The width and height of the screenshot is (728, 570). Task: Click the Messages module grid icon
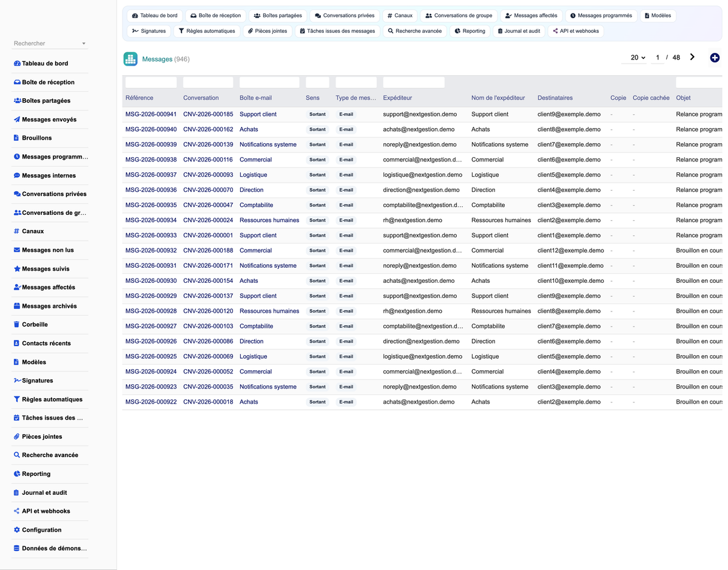click(x=130, y=59)
